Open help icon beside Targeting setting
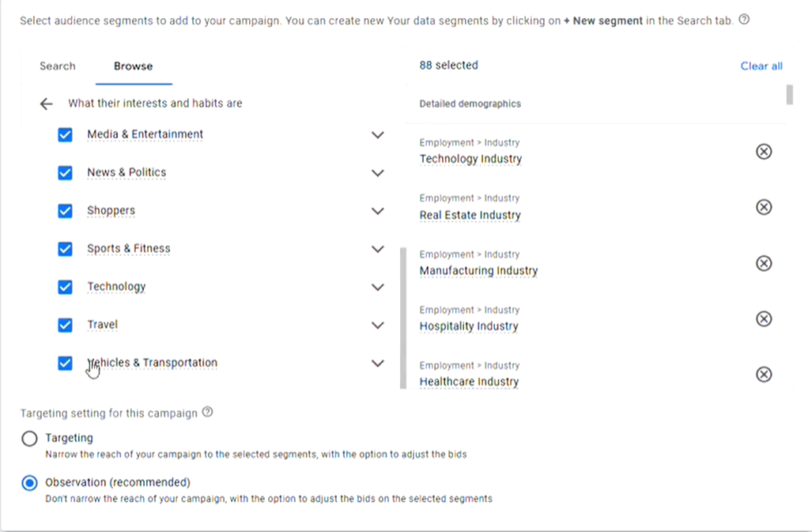 click(208, 412)
